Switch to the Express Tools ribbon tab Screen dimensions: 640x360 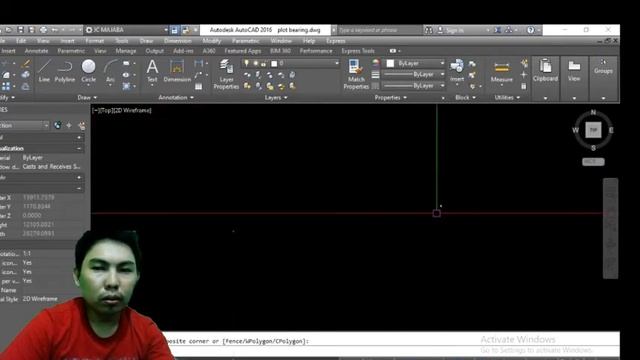(x=358, y=51)
